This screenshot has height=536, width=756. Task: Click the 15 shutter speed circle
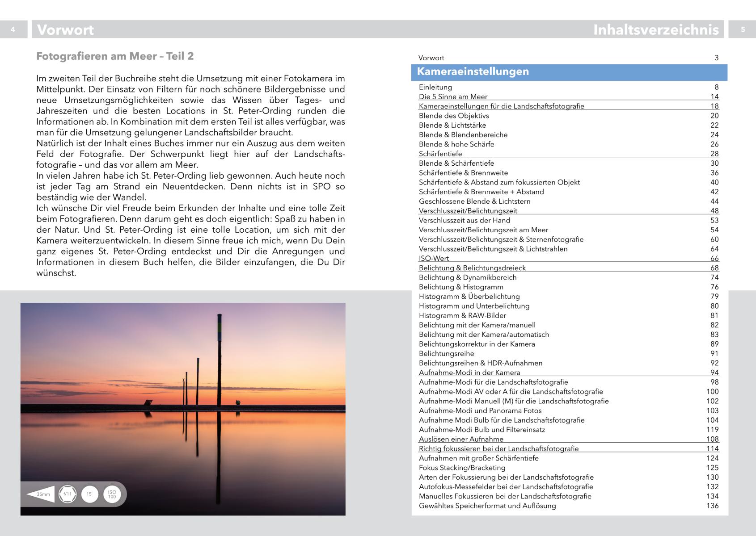point(89,494)
